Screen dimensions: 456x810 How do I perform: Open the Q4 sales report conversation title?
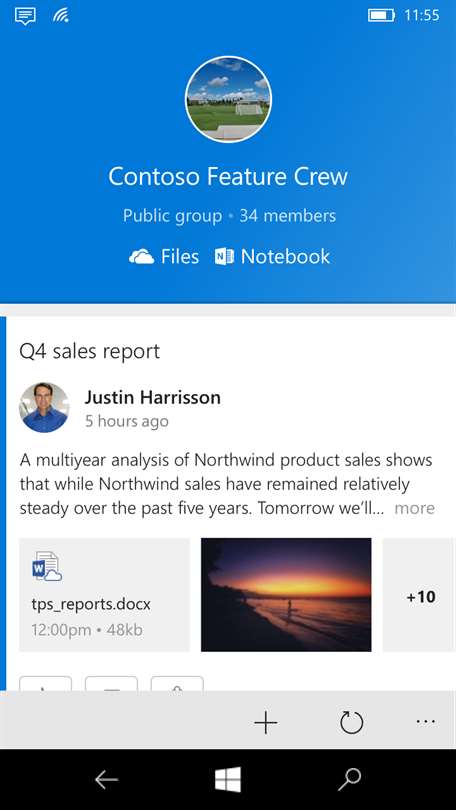(90, 352)
